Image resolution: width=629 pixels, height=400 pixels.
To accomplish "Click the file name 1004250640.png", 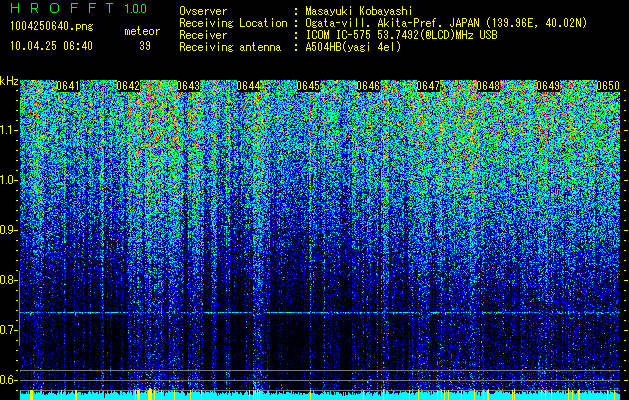I will point(52,27).
